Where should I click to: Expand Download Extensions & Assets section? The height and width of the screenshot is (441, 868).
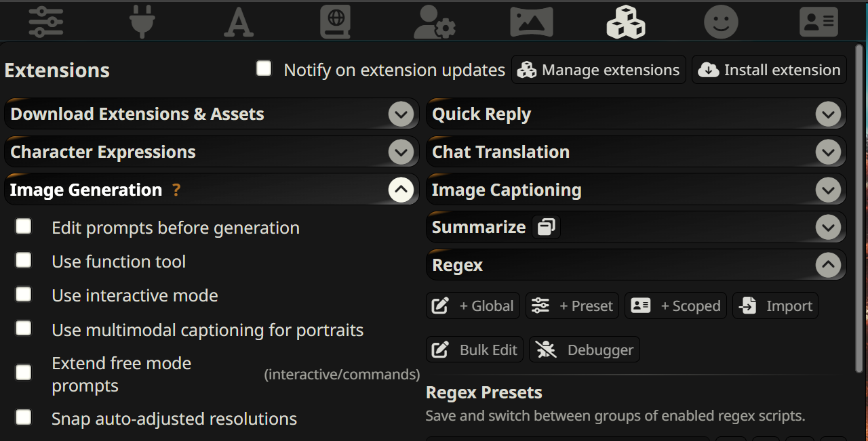pos(401,114)
